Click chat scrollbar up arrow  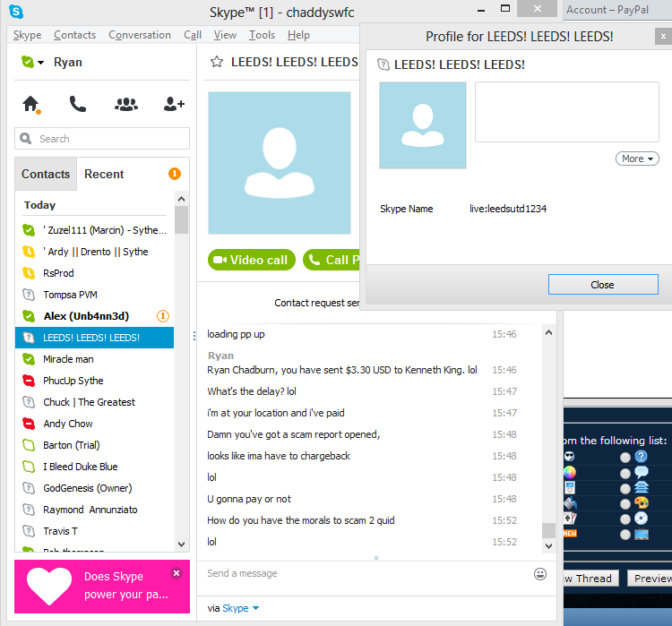(548, 332)
